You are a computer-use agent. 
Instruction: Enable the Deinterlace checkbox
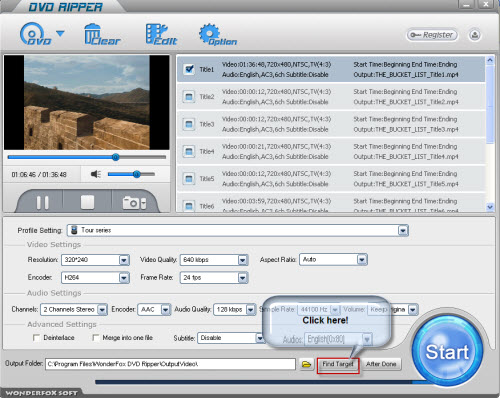[36, 338]
